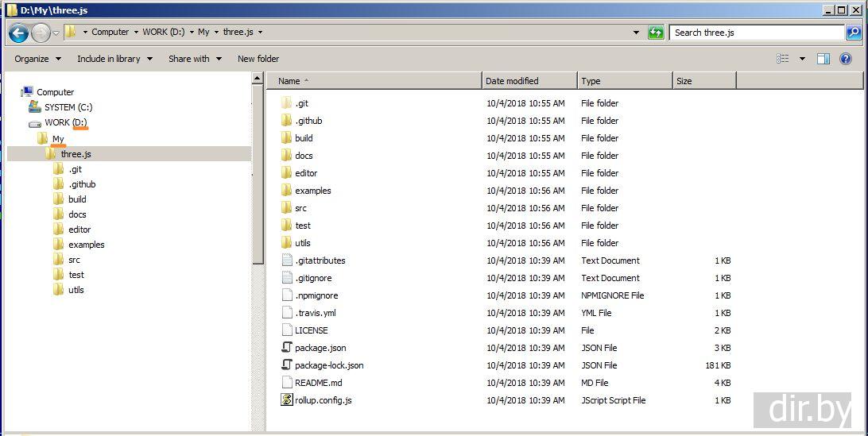Open the Include in library dropdown
Screen dimensions: 868x436
[x=114, y=59]
